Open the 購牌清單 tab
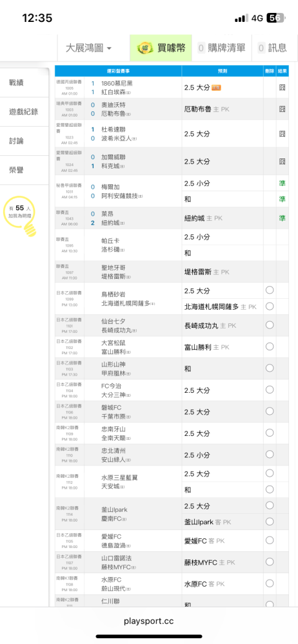Screen dimensions: 298x644 [x=221, y=48]
